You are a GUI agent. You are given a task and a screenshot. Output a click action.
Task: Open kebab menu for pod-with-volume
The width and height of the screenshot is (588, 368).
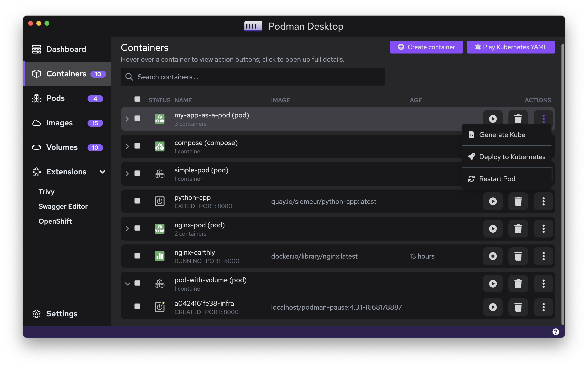(543, 283)
